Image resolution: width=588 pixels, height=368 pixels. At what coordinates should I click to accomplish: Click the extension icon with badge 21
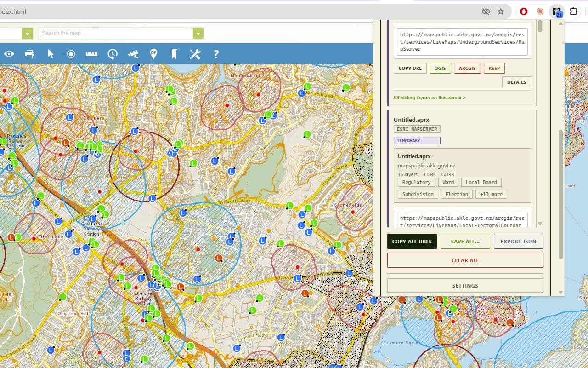tap(557, 12)
